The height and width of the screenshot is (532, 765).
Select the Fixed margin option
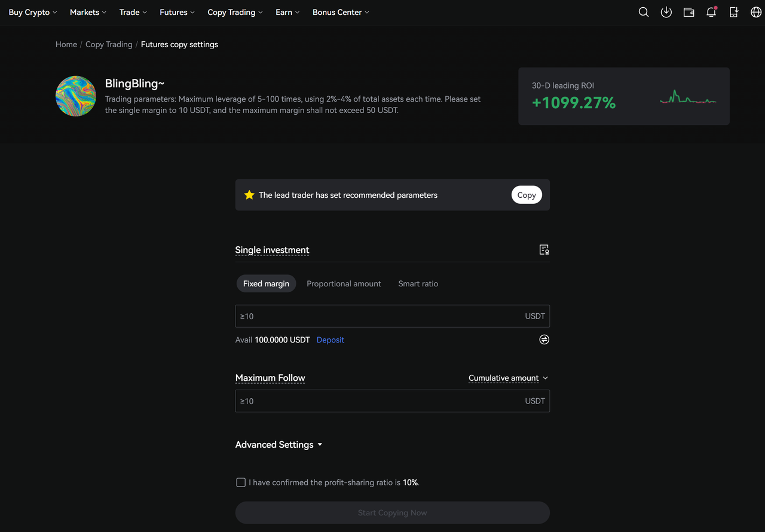(266, 283)
